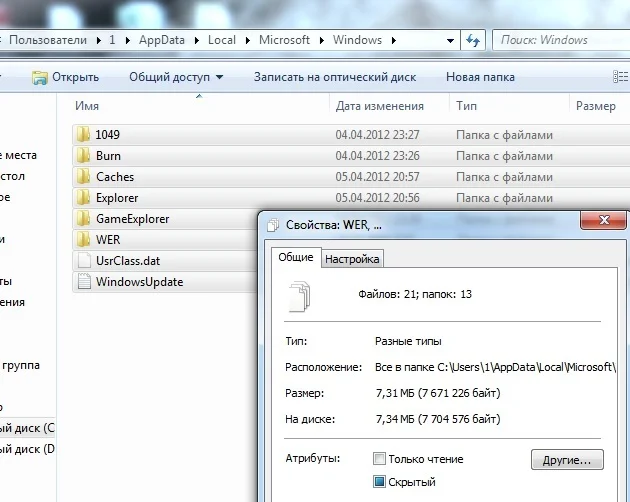The image size is (630, 502).
Task: Expand arrow after AppData in breadcrumb
Action: (197, 40)
